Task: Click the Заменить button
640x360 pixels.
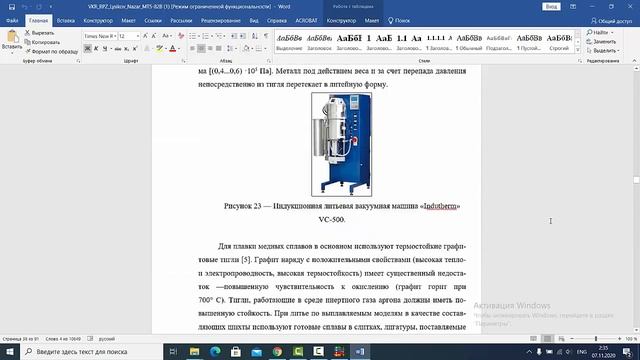Action: pos(601,41)
